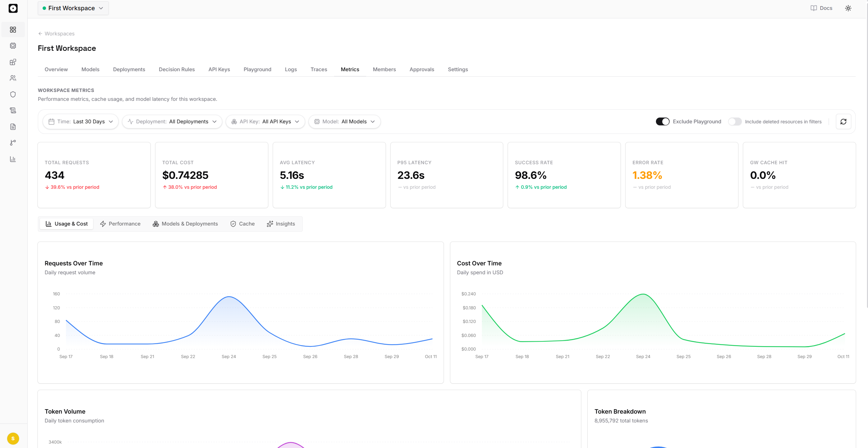This screenshot has height=448, width=868.
Task: Open the git branch icon in sidebar
Action: (13, 143)
